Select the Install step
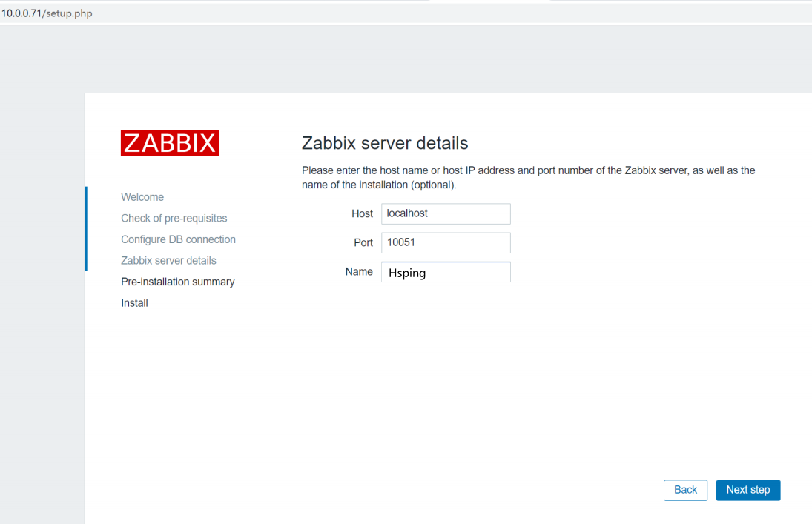This screenshot has height=524, width=812. click(135, 303)
